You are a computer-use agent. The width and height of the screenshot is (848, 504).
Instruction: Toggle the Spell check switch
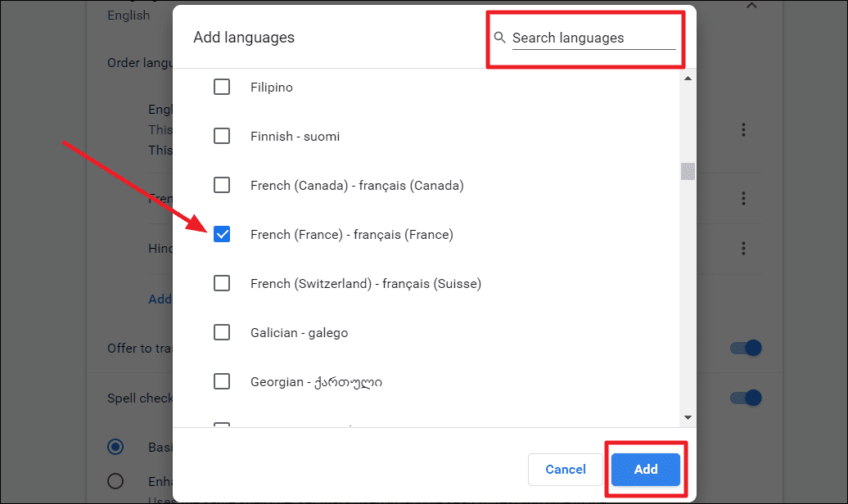pos(746,398)
